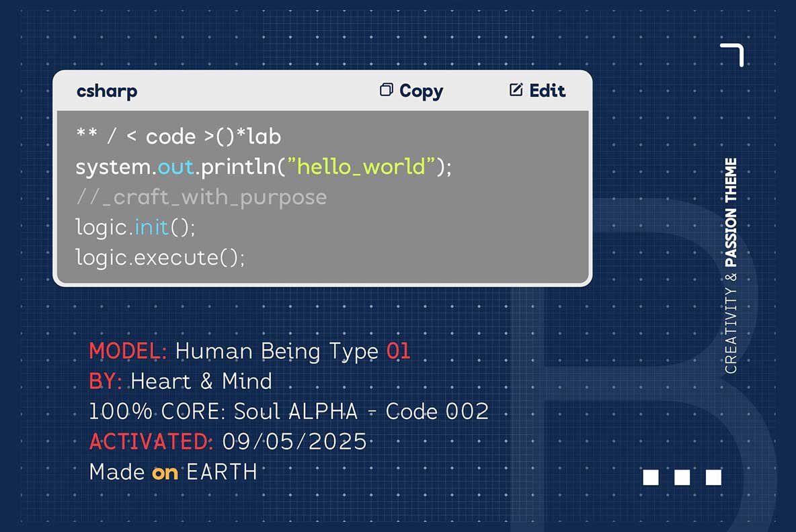Click the red MODEL: label

128,351
